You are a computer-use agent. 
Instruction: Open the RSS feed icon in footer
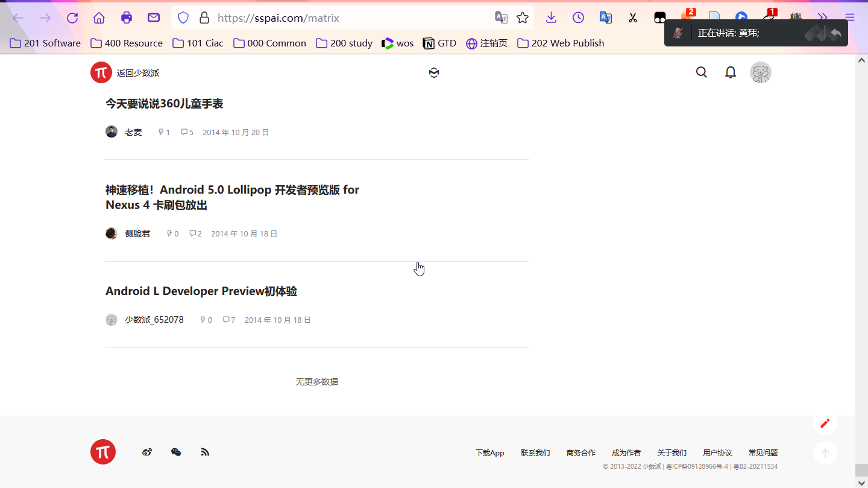(x=205, y=451)
